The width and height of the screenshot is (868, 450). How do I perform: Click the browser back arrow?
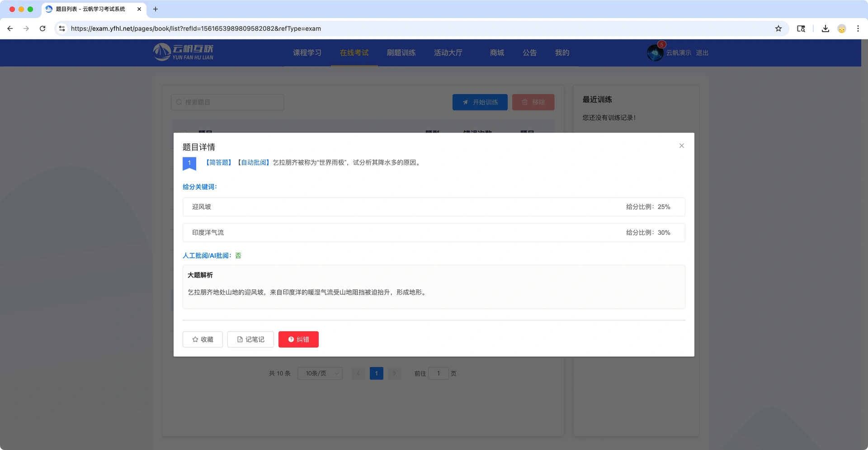[x=10, y=28]
